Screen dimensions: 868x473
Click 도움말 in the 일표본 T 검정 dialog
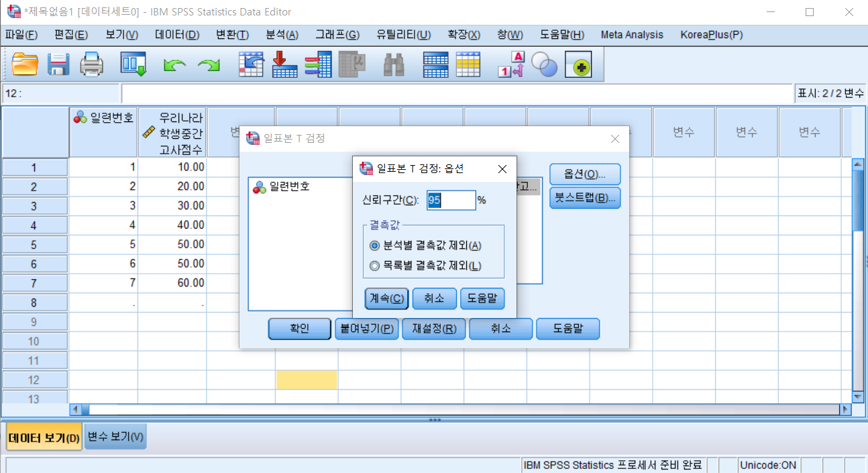(x=568, y=329)
